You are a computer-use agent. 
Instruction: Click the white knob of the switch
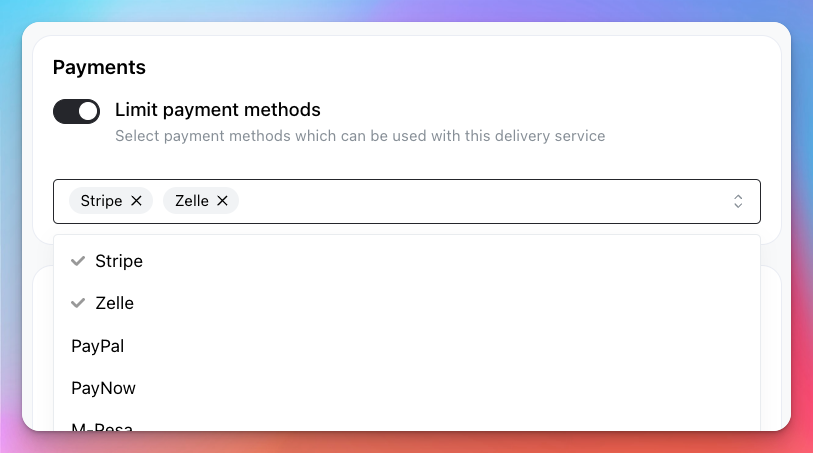point(89,111)
